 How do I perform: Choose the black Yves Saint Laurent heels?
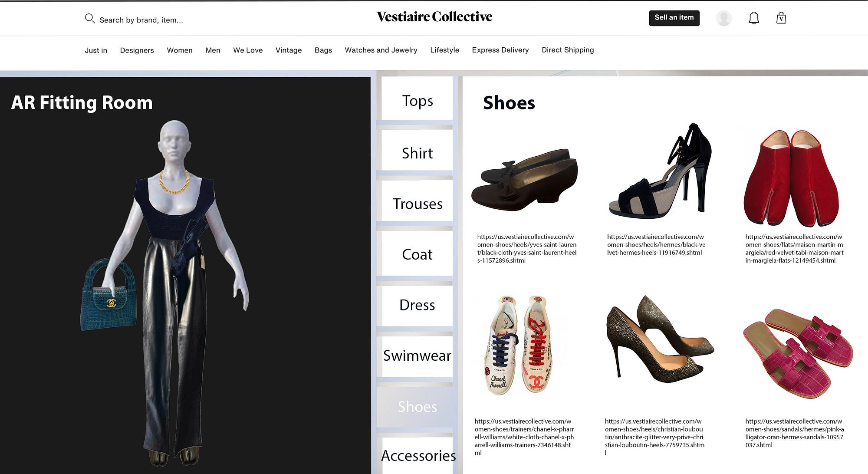coord(525,180)
